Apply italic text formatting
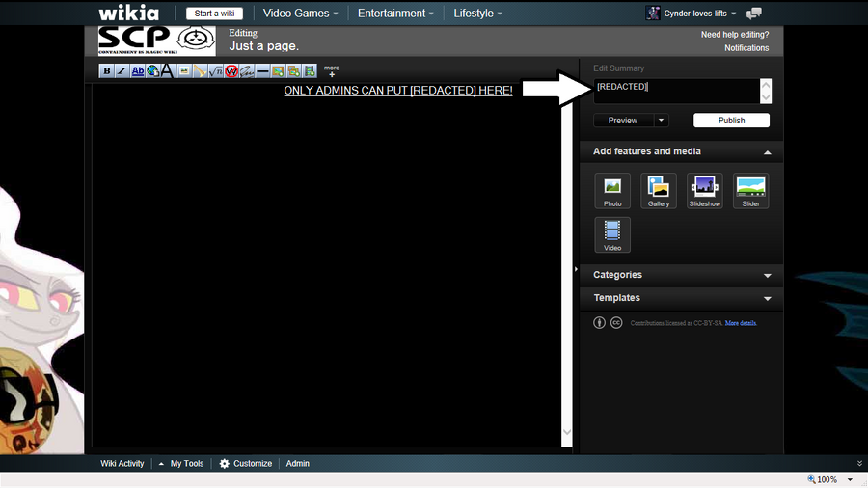 pos(122,70)
